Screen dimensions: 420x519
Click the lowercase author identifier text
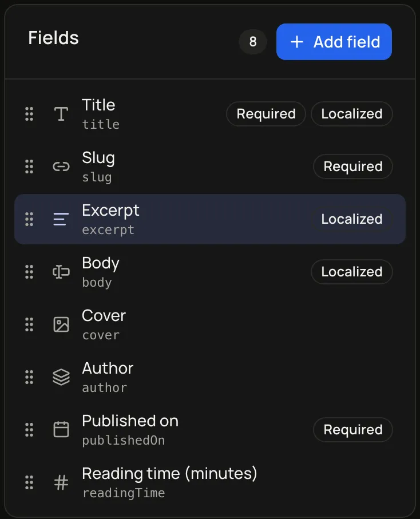click(105, 387)
